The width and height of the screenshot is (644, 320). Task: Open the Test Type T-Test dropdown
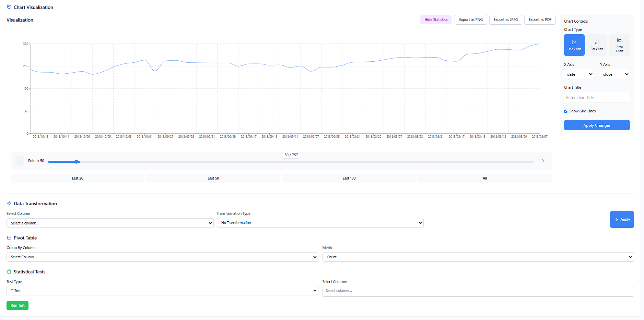[162, 291]
